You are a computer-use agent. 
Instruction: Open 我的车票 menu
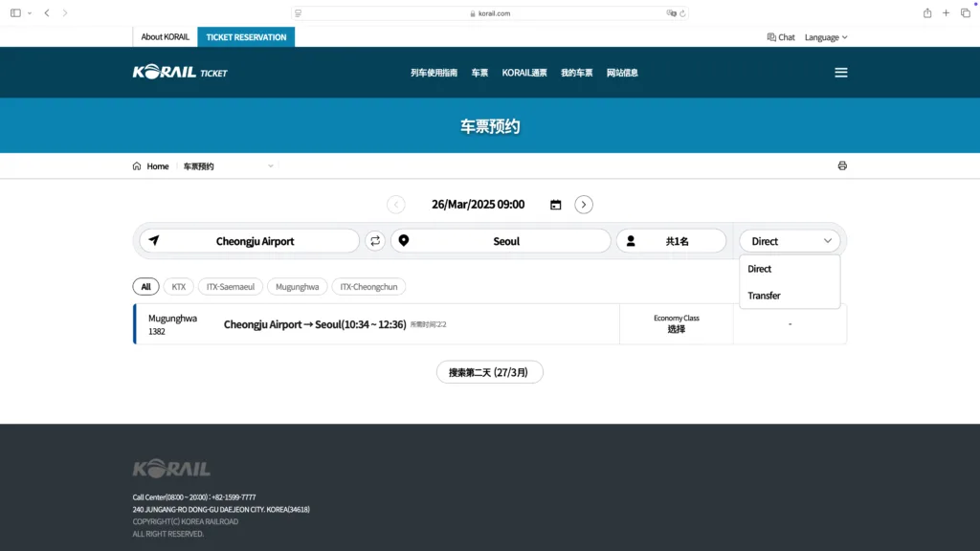click(x=576, y=73)
